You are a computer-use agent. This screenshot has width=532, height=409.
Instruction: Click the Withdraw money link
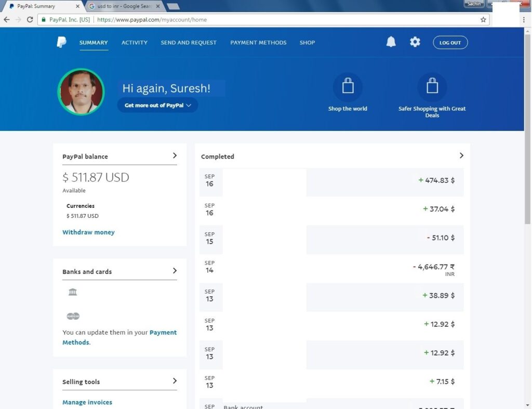tap(88, 232)
